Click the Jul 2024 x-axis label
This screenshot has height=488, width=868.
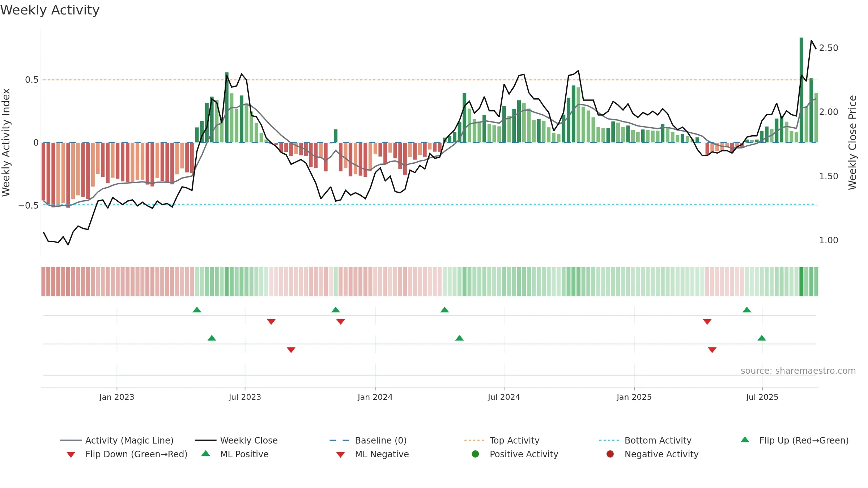[x=504, y=397]
